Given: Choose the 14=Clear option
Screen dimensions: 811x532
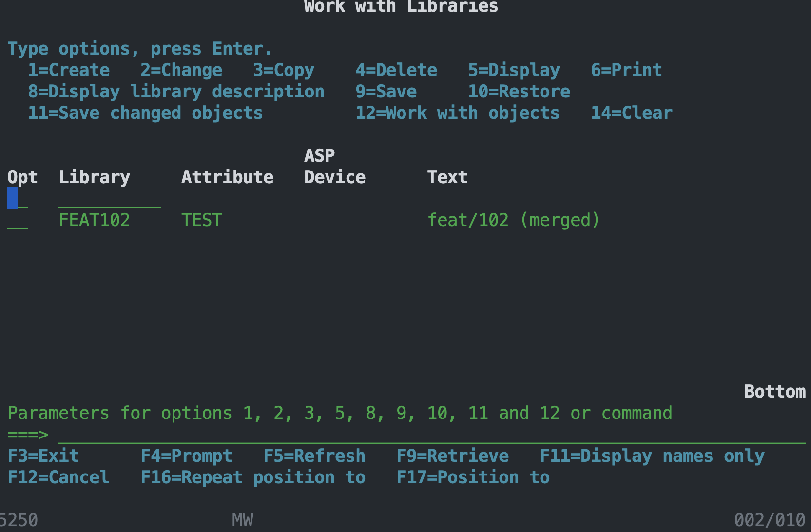Looking at the screenshot, I should [x=631, y=113].
